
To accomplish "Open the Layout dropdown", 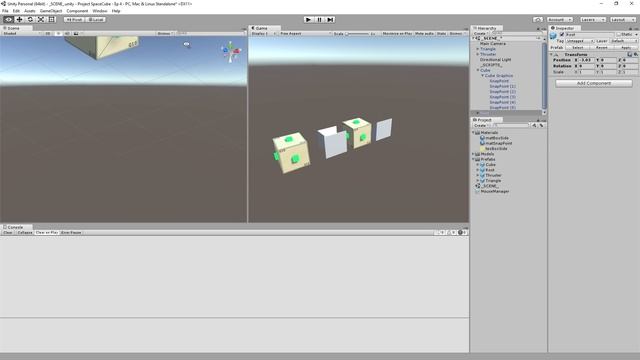I will coord(623,20).
